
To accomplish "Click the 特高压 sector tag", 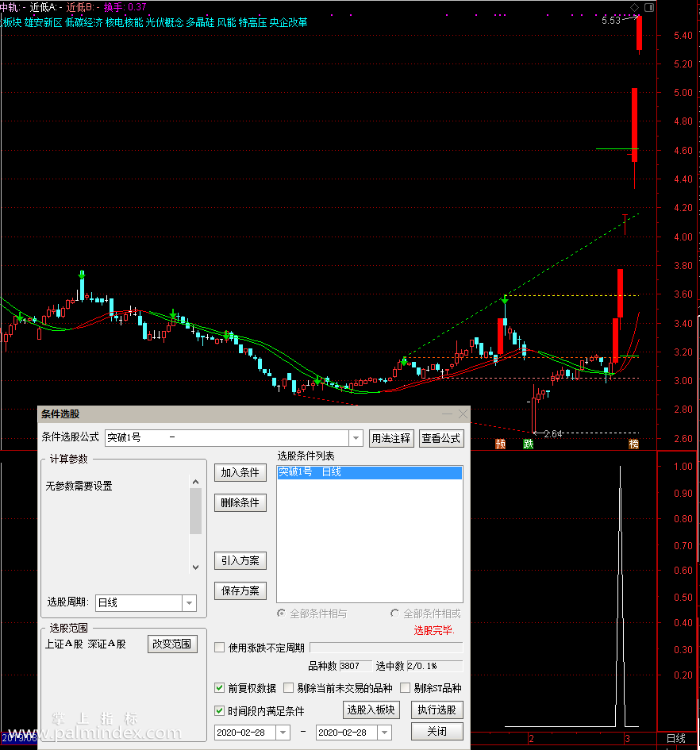I will point(252,22).
